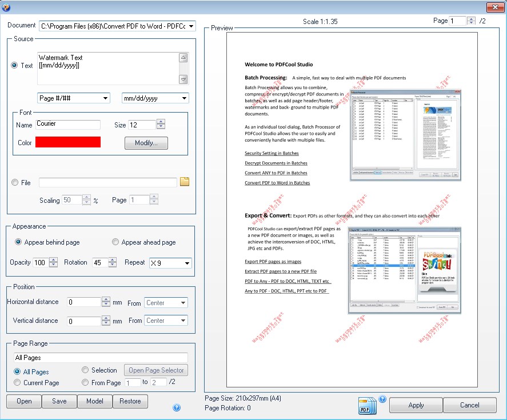Open the Repeat X 9 dropdown

tap(187, 263)
